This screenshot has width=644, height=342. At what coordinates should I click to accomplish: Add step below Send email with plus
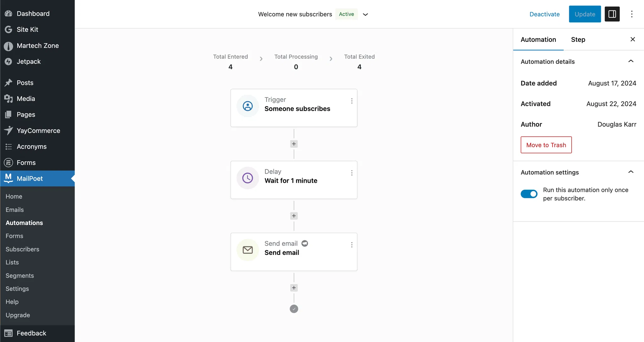pos(294,288)
